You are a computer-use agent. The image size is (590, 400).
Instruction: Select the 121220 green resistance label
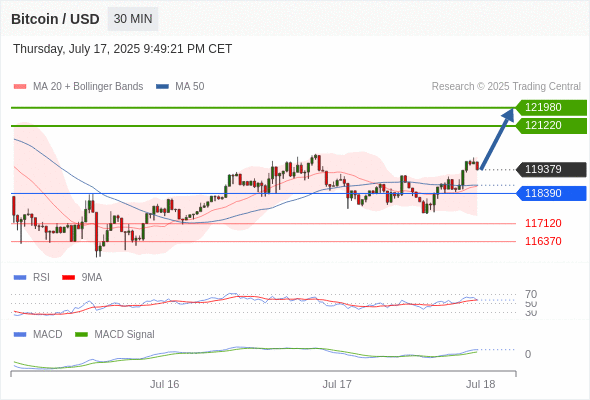tap(551, 126)
